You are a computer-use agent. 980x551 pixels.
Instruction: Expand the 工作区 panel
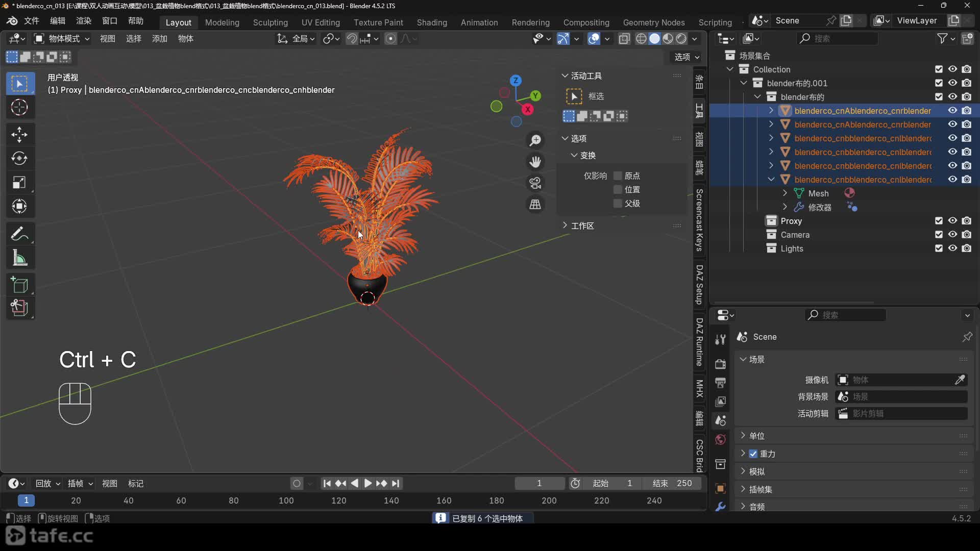point(582,226)
